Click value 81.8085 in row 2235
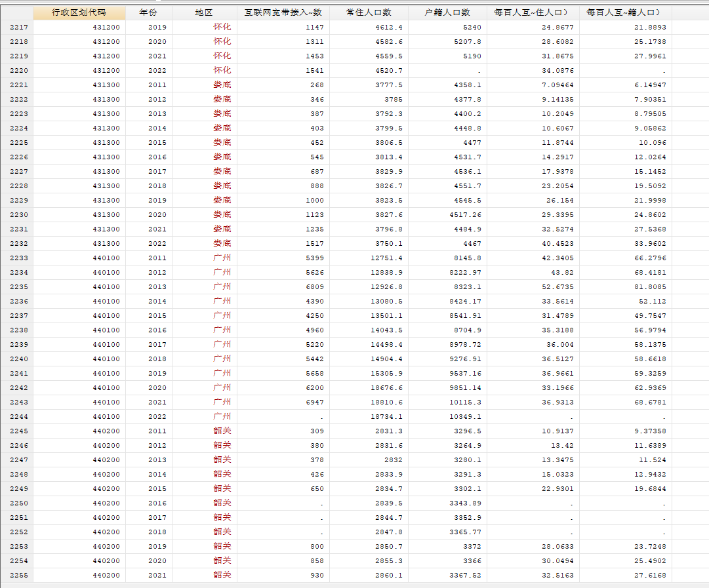The height and width of the screenshot is (588, 709). point(650,287)
